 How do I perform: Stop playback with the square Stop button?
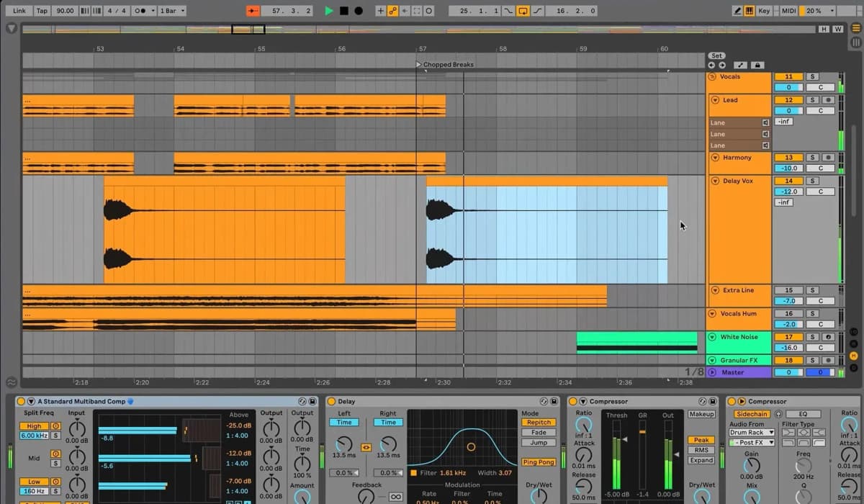pyautogui.click(x=344, y=11)
